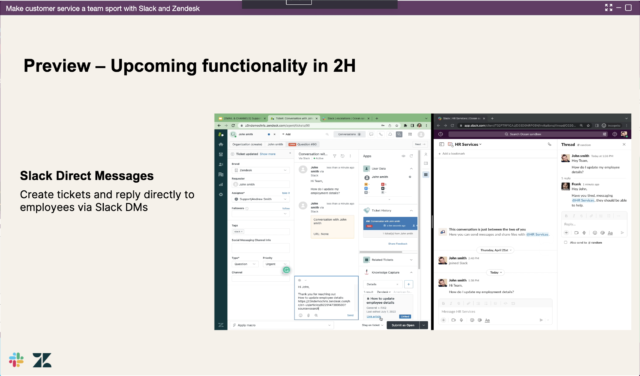
Task: Open the Slack help icon
Action: point(615,134)
